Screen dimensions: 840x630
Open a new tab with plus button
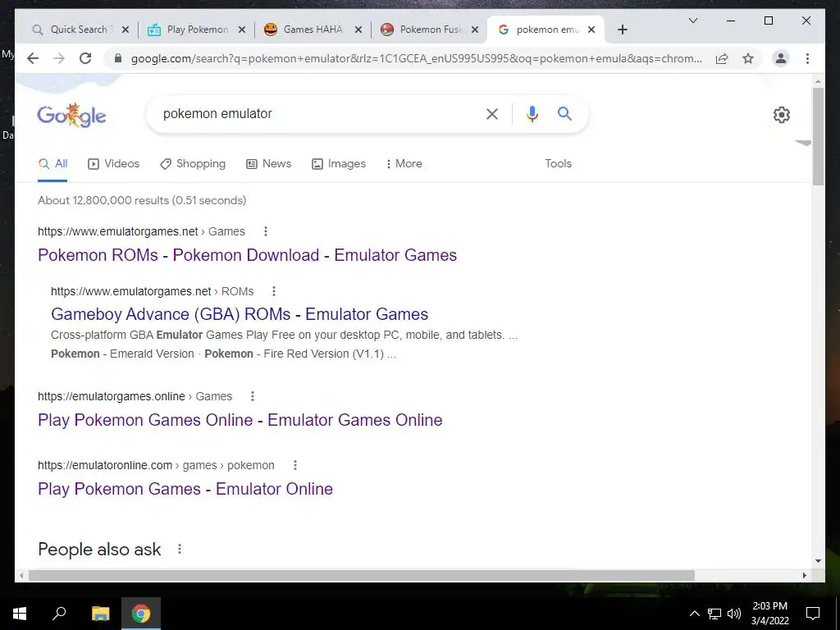point(622,30)
